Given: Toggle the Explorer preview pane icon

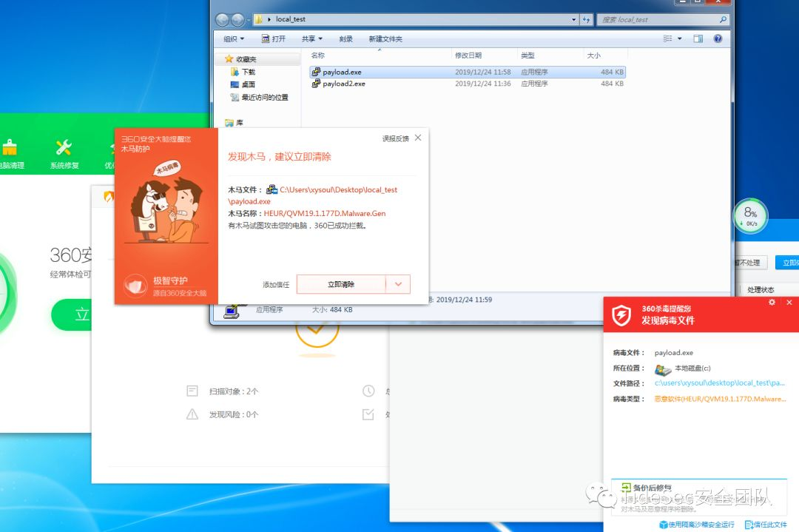Looking at the screenshot, I should click(x=698, y=38).
